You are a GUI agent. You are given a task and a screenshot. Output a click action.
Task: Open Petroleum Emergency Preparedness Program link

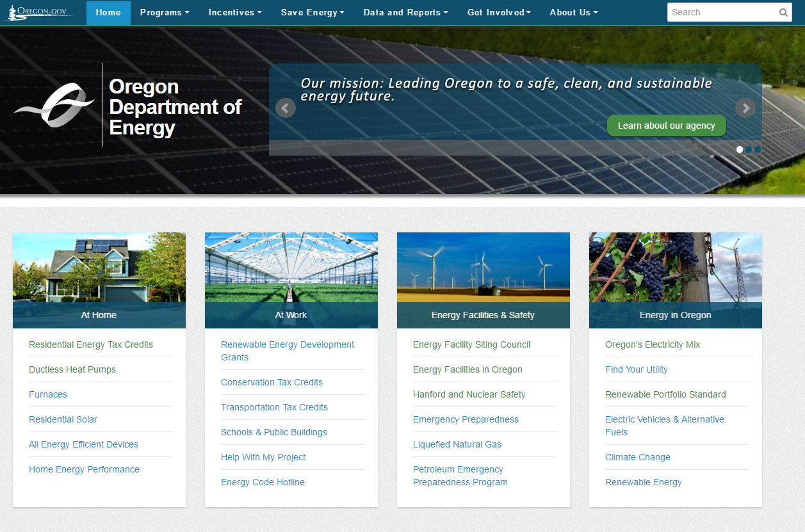(x=460, y=476)
